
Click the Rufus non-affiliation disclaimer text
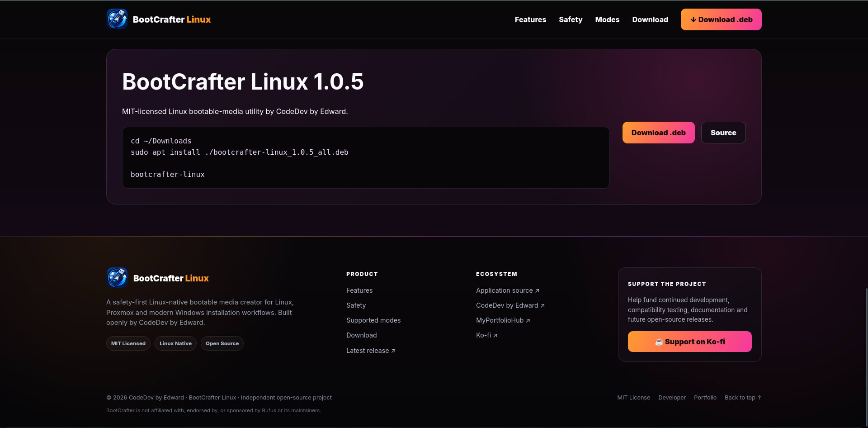pyautogui.click(x=213, y=410)
